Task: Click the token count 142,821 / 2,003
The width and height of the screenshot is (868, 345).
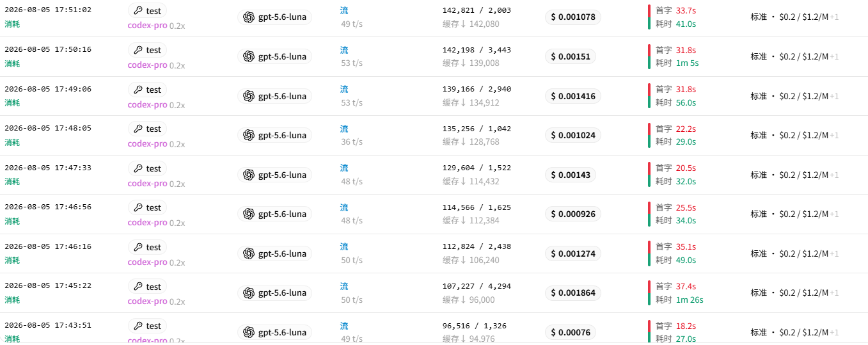Action: pos(477,10)
